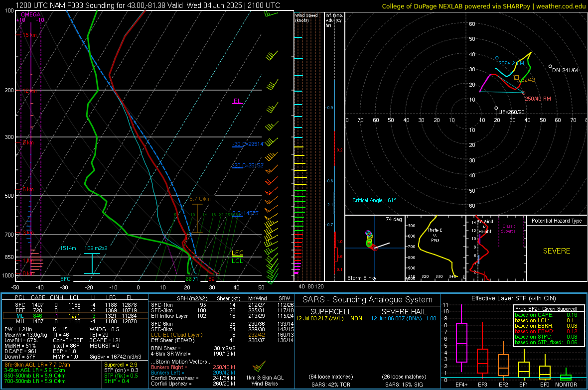Click the magenta EL level label
The height and width of the screenshot is (390, 588).
[237, 101]
